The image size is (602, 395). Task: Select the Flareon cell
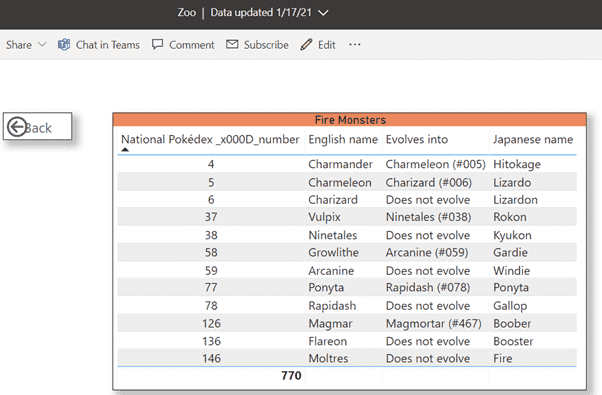coord(327,341)
